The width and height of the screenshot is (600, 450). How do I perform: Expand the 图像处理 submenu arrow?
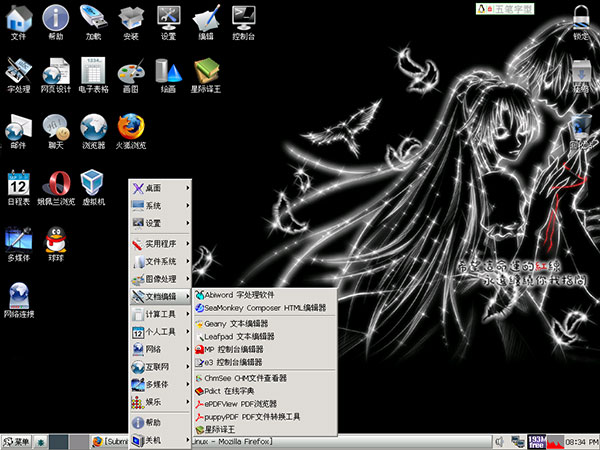click(x=188, y=279)
